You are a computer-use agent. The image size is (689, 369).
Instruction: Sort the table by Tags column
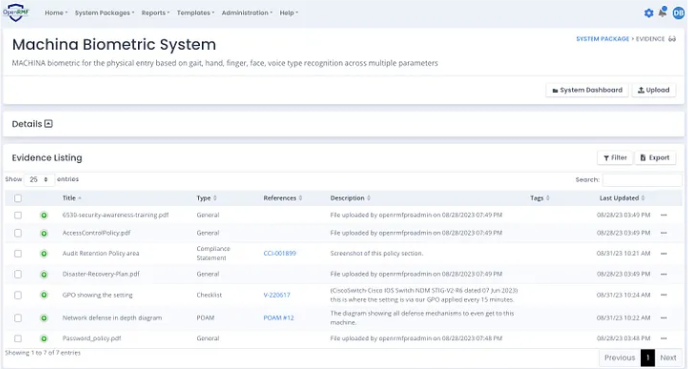(540, 198)
